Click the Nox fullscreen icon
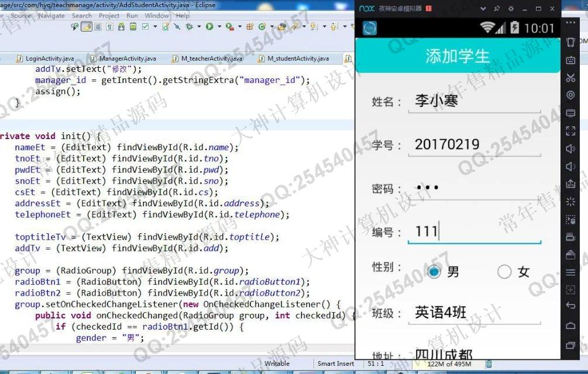 tap(570, 131)
